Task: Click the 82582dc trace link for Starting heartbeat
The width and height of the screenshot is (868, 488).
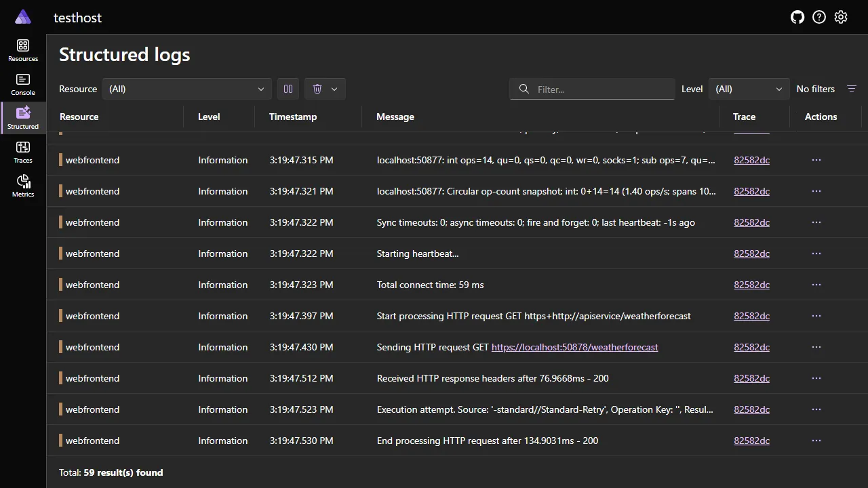Action: (x=751, y=253)
